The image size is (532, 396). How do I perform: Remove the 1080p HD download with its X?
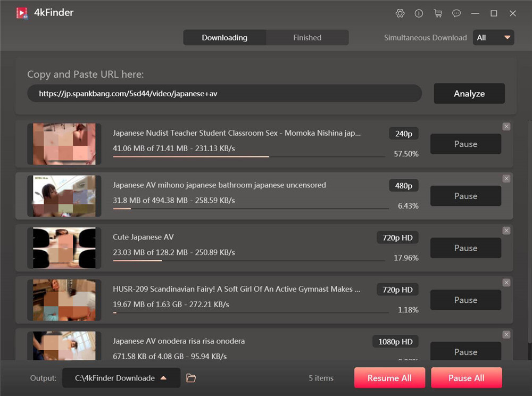click(x=506, y=335)
